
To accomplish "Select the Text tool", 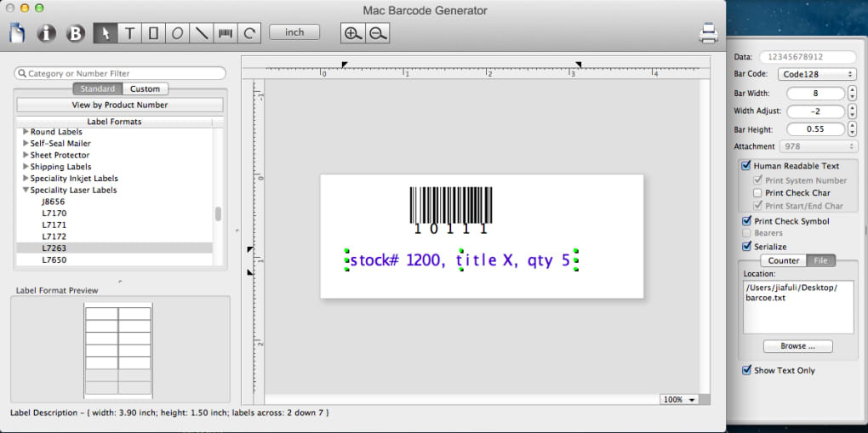I will tap(129, 33).
